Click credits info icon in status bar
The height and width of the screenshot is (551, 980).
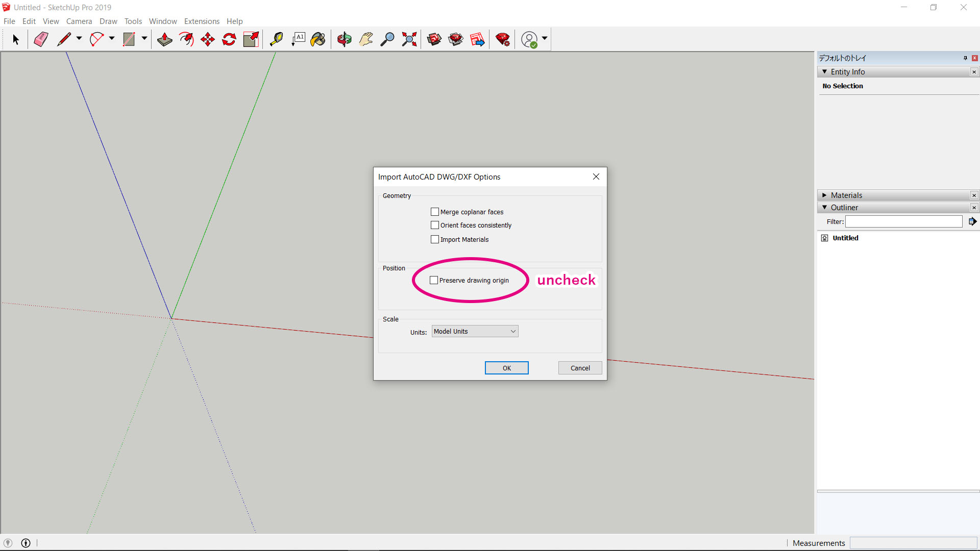[x=26, y=543]
